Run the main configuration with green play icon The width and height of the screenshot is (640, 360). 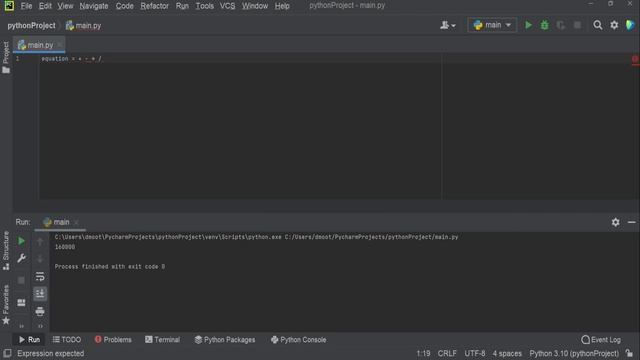click(528, 25)
